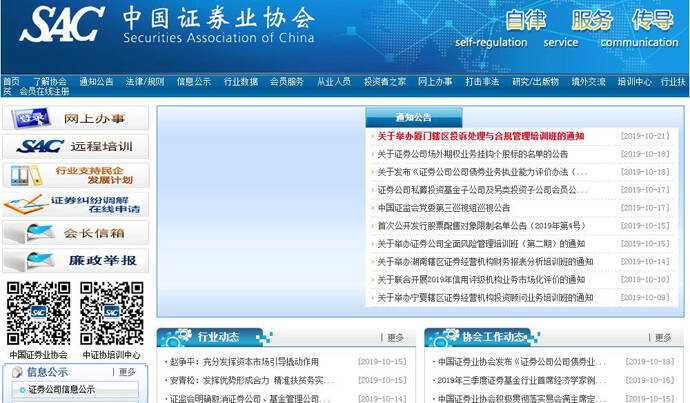Open 境外交流 menu item
The height and width of the screenshot is (403, 690).
[x=588, y=81]
